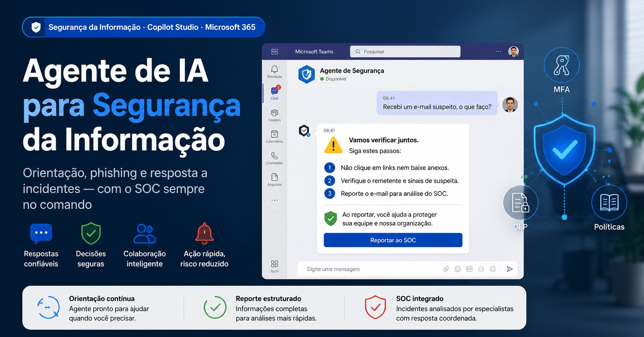
Task: Click the large blue checkmark shield
Action: pyautogui.click(x=565, y=150)
